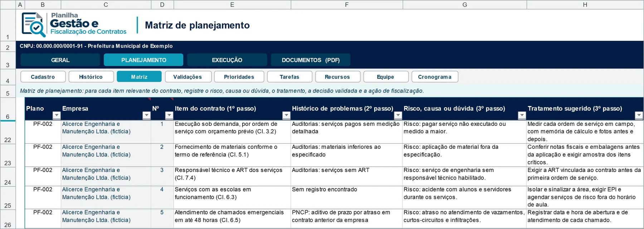Select column H header
Image resolution: width=644 pixels, height=229 pixels.
click(x=585, y=5)
